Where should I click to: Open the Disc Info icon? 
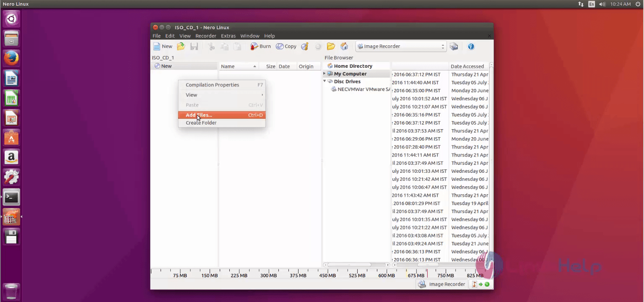click(305, 47)
